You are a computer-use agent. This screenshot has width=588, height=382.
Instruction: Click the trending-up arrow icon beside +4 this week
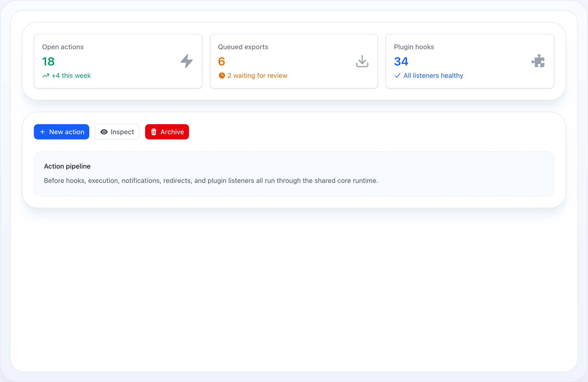(46, 76)
